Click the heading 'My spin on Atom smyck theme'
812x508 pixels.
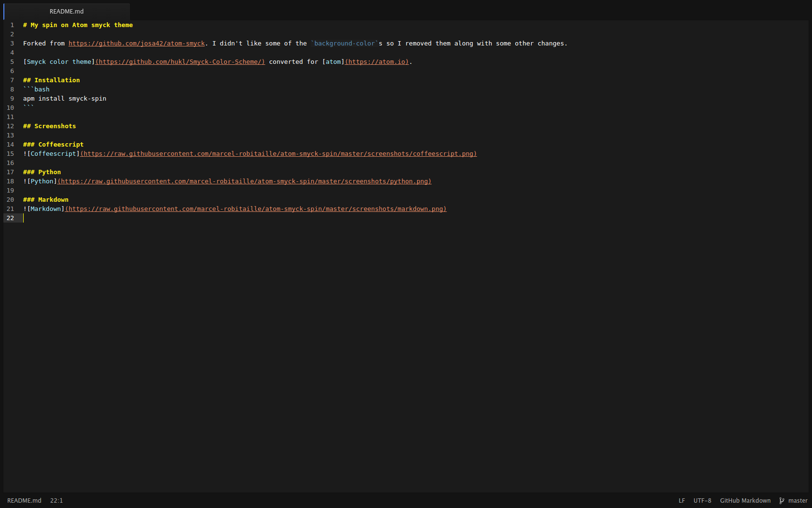(78, 25)
